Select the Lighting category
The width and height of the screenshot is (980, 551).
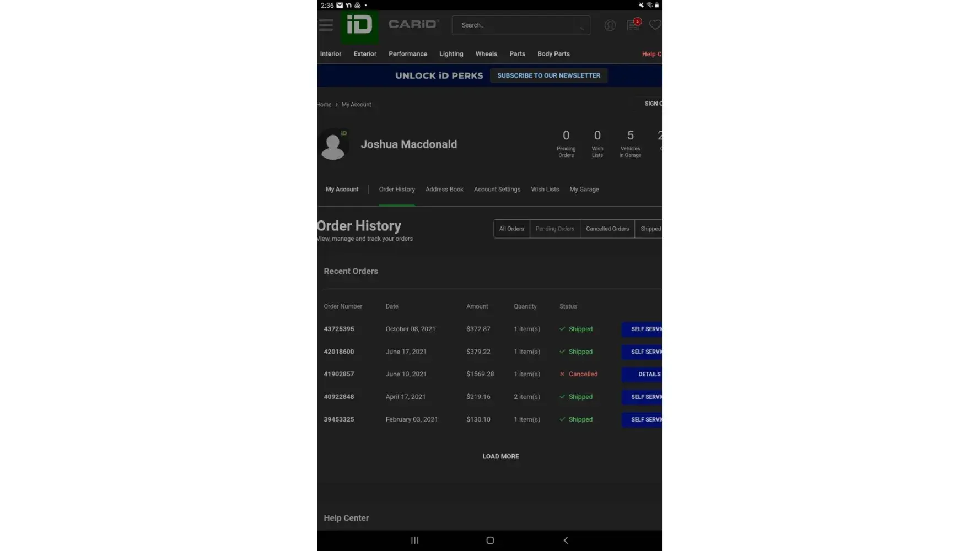click(x=451, y=54)
